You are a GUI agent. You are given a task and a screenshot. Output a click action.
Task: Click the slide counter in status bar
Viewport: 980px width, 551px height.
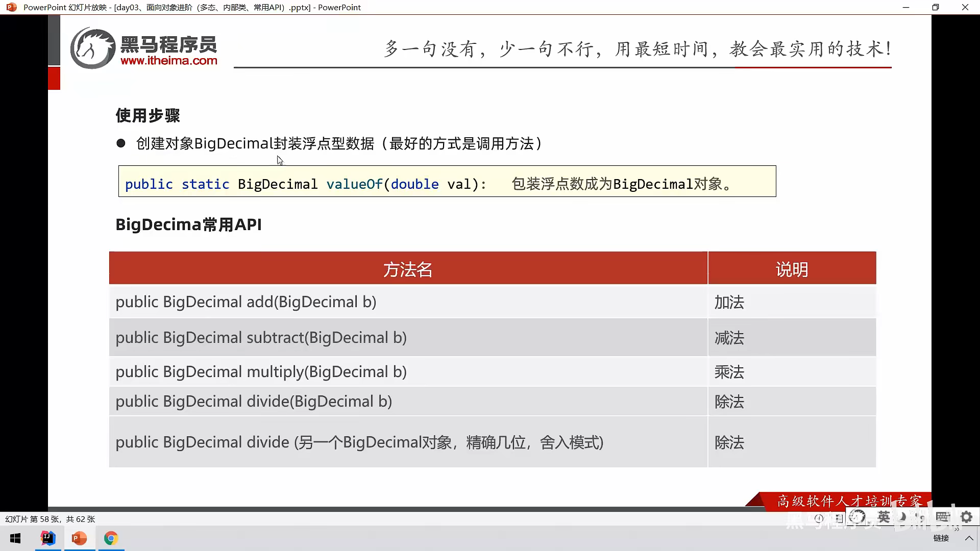(50, 519)
